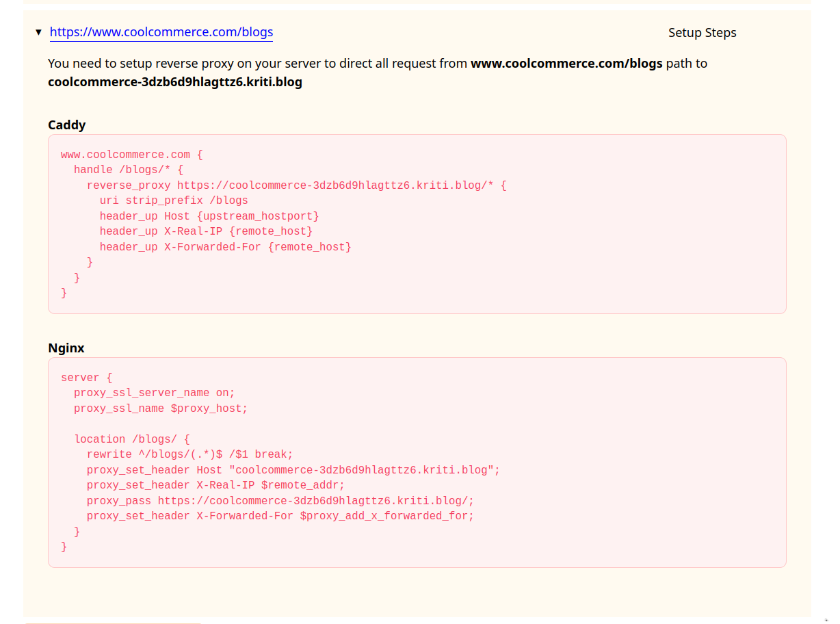Click the proxy_set_header Host line in Nginx

tap(293, 469)
